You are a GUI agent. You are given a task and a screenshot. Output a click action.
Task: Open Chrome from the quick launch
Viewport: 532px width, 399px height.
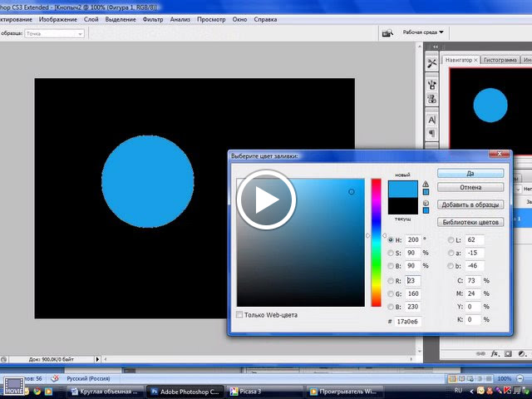[x=37, y=392]
